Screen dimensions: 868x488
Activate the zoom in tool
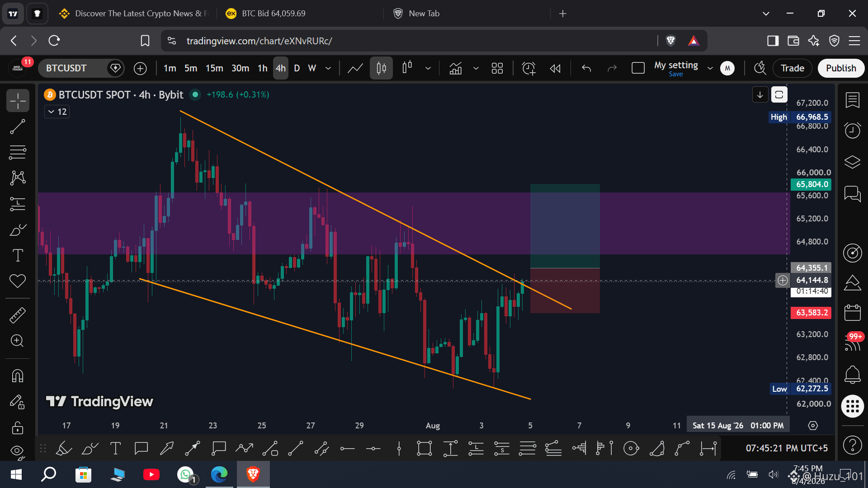pos(18,341)
